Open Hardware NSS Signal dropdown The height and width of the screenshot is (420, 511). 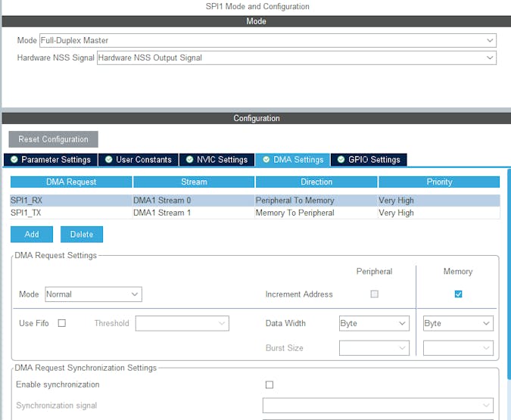tap(297, 58)
